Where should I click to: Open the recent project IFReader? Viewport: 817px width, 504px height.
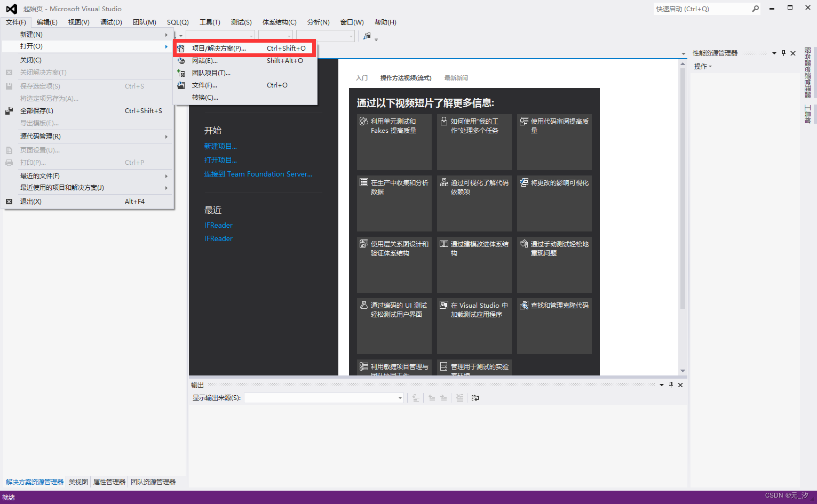(218, 225)
